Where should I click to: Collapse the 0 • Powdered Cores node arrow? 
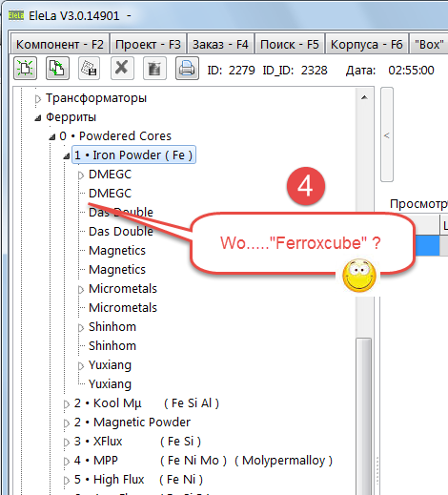(52, 137)
